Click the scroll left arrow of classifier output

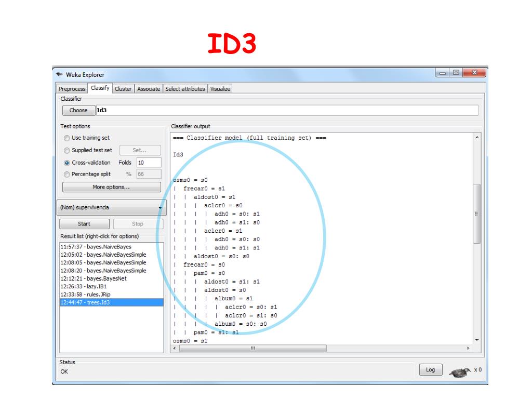click(175, 349)
